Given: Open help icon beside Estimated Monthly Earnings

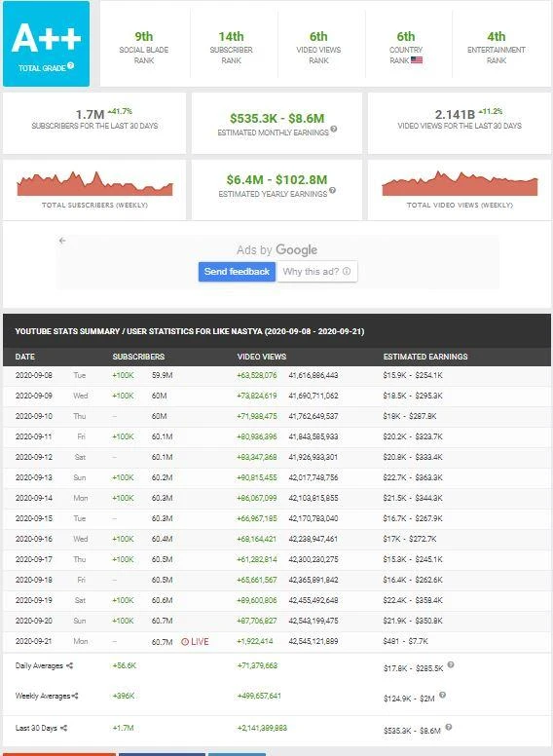Looking at the screenshot, I should click(334, 130).
